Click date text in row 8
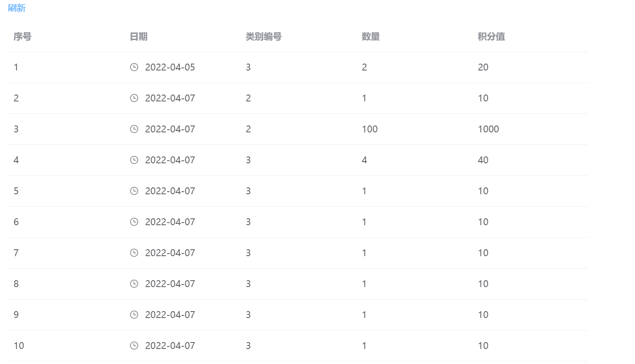635x364 pixels. tap(170, 284)
